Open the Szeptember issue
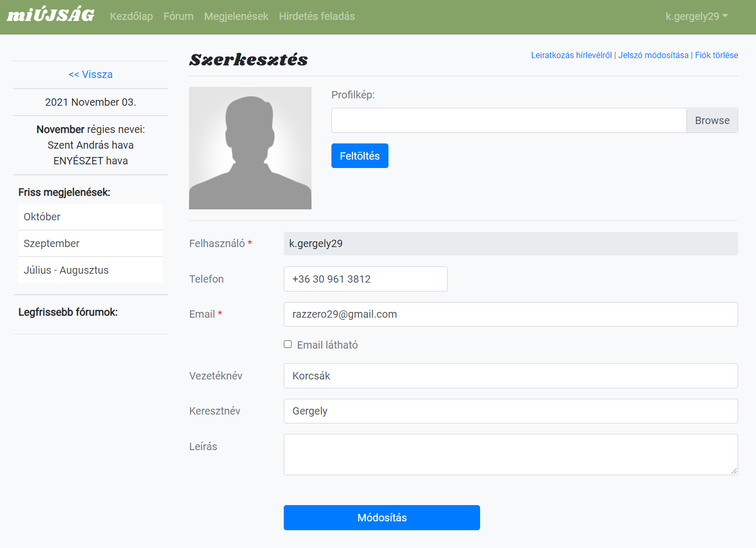756x548 pixels. [91, 243]
